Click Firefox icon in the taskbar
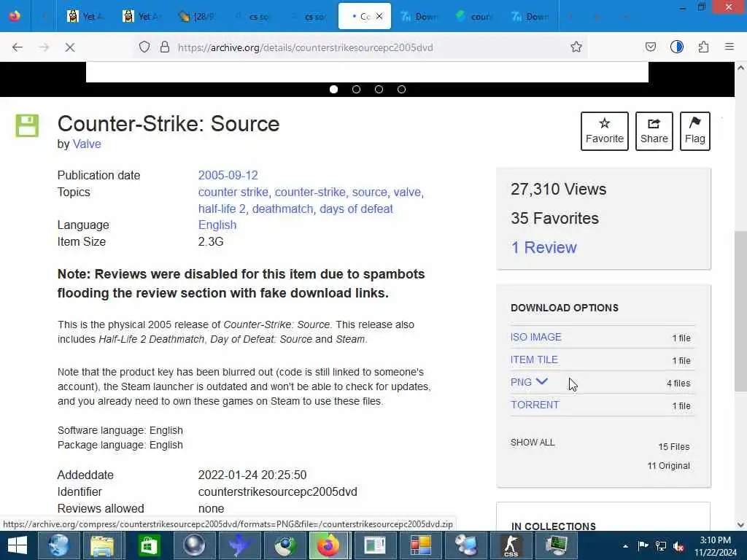747x560 pixels. pos(329,545)
